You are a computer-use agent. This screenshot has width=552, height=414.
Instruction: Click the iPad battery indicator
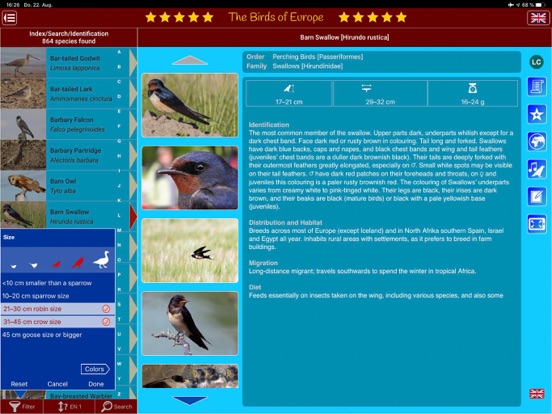coord(540,5)
